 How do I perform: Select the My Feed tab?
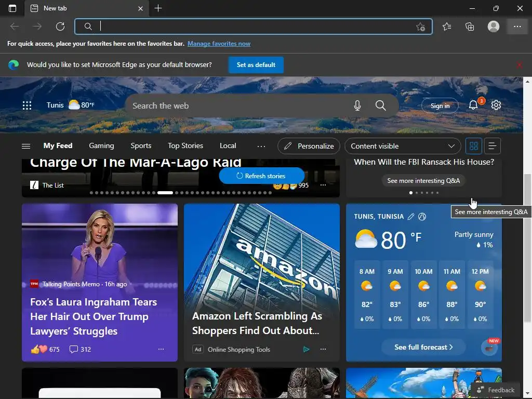point(58,145)
